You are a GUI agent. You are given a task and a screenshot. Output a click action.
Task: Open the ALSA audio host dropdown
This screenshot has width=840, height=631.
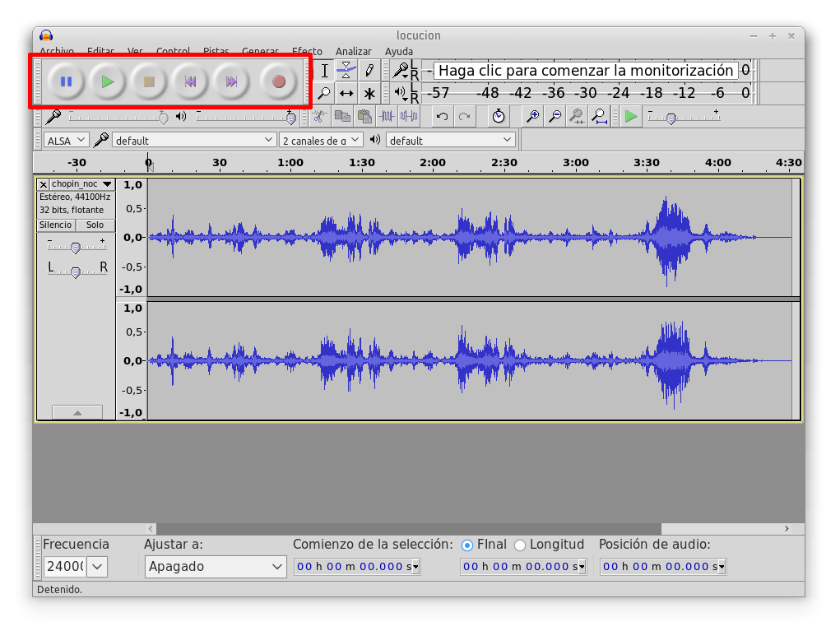tap(66, 141)
